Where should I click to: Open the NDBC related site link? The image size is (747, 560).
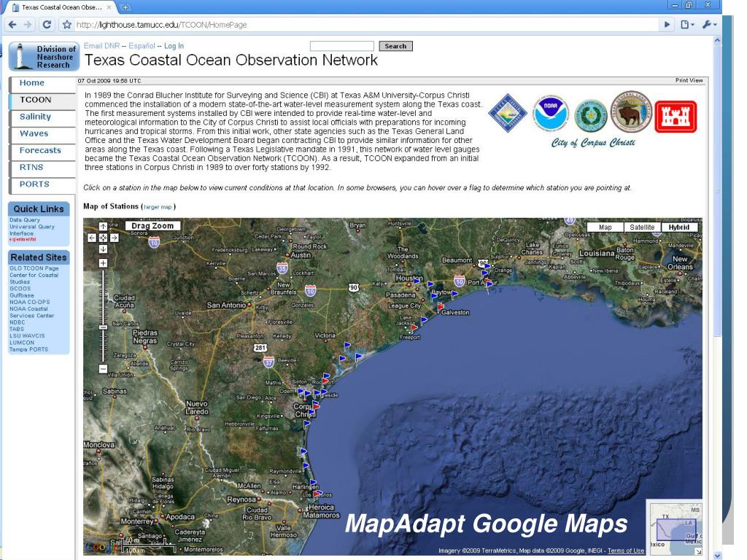[18, 322]
